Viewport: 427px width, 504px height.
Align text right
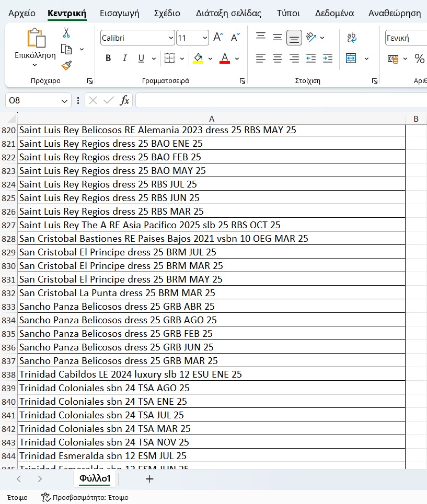[294, 58]
